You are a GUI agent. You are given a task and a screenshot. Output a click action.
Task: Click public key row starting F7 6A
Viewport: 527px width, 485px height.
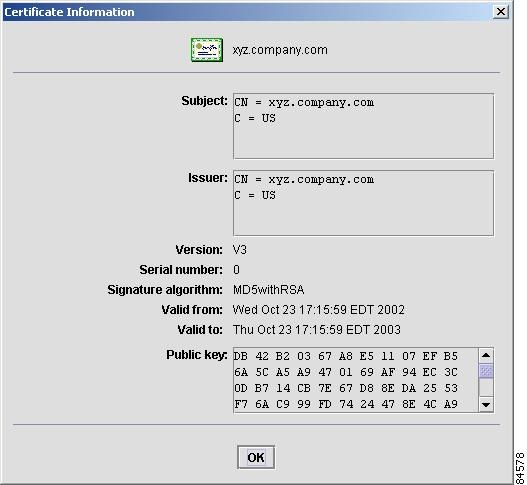[x=346, y=404]
